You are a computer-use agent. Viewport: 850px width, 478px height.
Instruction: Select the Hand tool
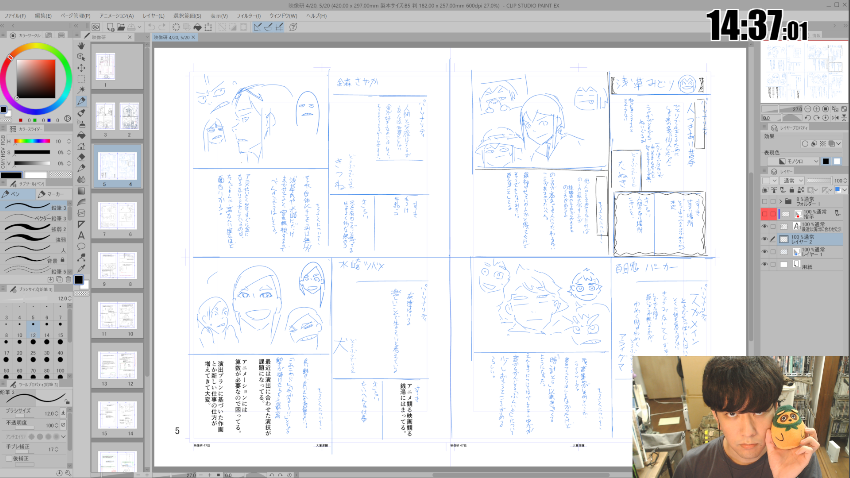(x=81, y=46)
